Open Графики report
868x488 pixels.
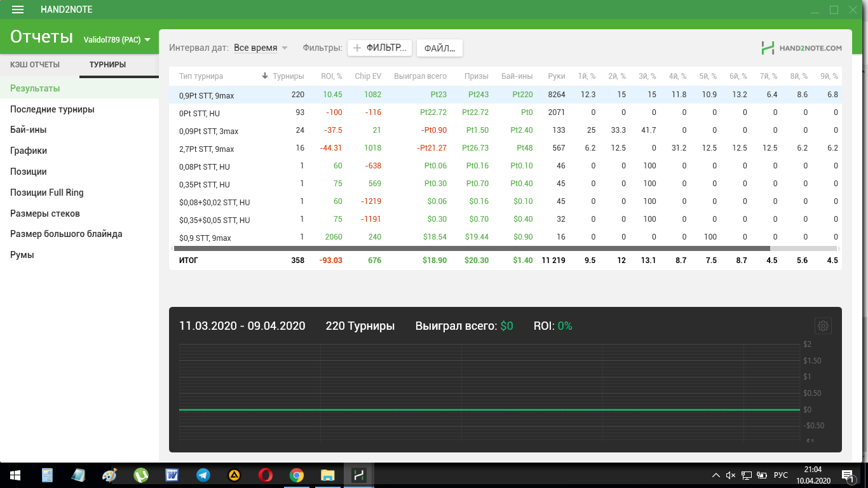point(79,151)
